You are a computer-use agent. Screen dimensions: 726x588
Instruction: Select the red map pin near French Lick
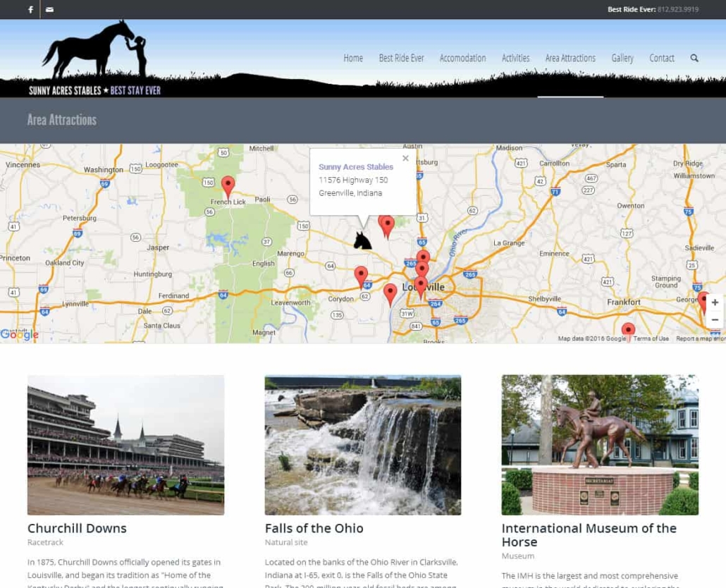click(228, 185)
